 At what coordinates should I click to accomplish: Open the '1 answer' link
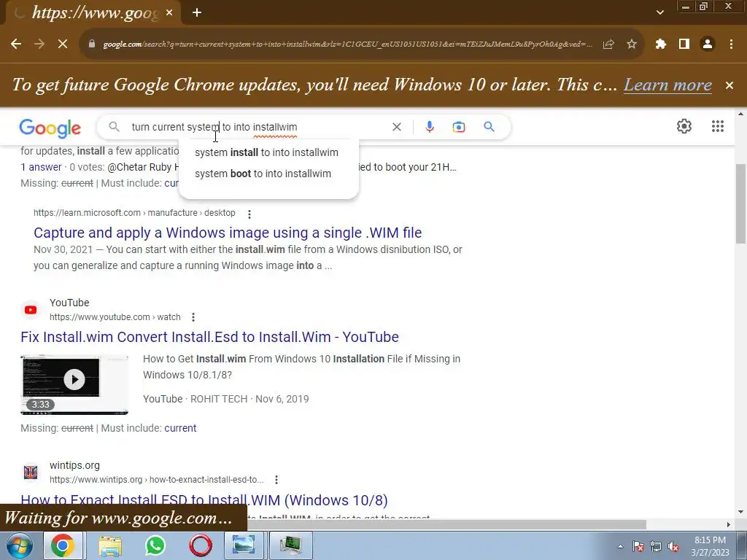[41, 167]
